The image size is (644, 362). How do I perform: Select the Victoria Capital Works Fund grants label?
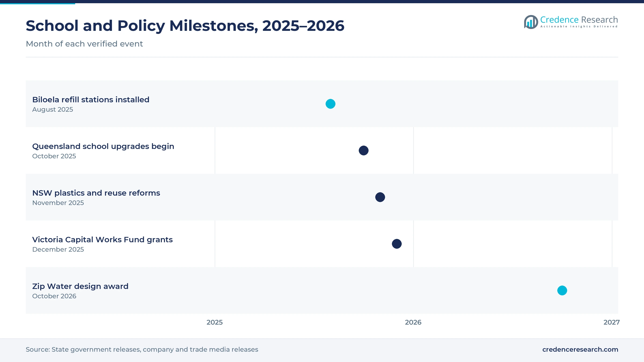(x=102, y=239)
